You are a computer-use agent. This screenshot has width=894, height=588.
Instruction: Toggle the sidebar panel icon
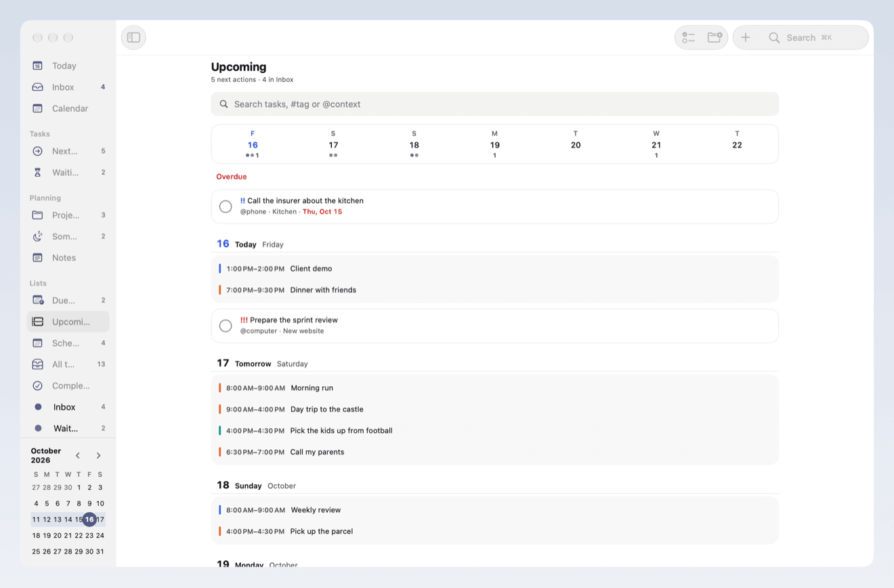(133, 37)
